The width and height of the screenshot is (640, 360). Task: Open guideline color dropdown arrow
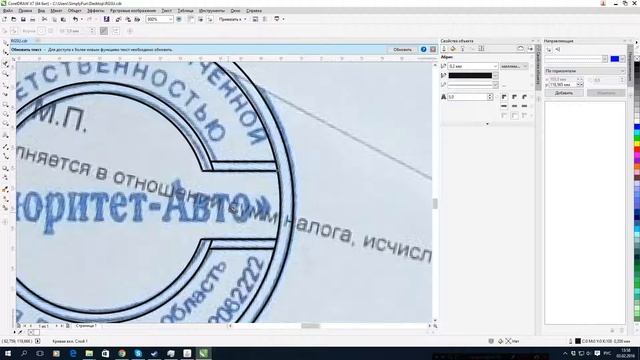(x=622, y=59)
